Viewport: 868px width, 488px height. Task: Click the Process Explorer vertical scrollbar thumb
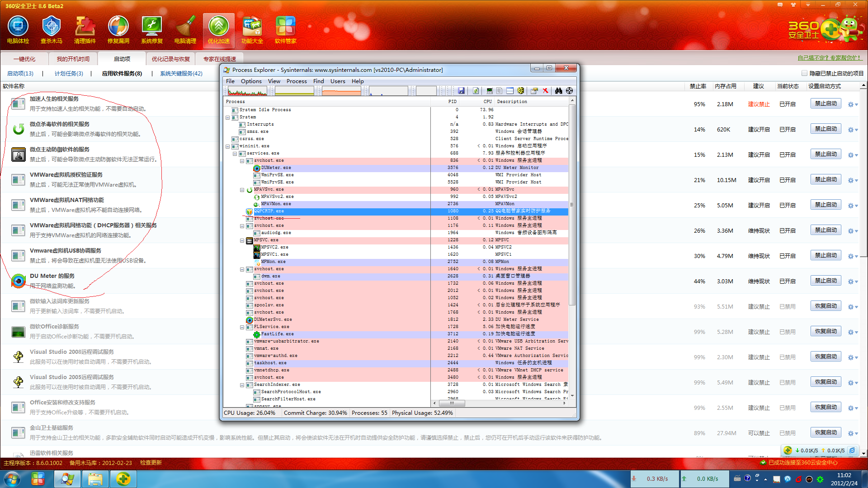point(572,204)
